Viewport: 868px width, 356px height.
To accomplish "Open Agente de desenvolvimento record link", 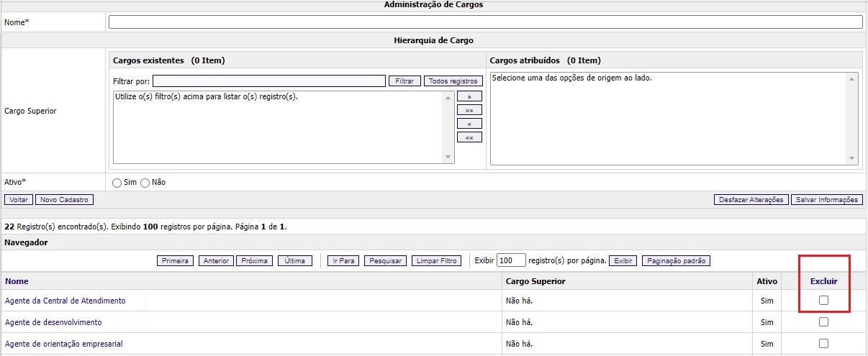I will pyautogui.click(x=53, y=322).
